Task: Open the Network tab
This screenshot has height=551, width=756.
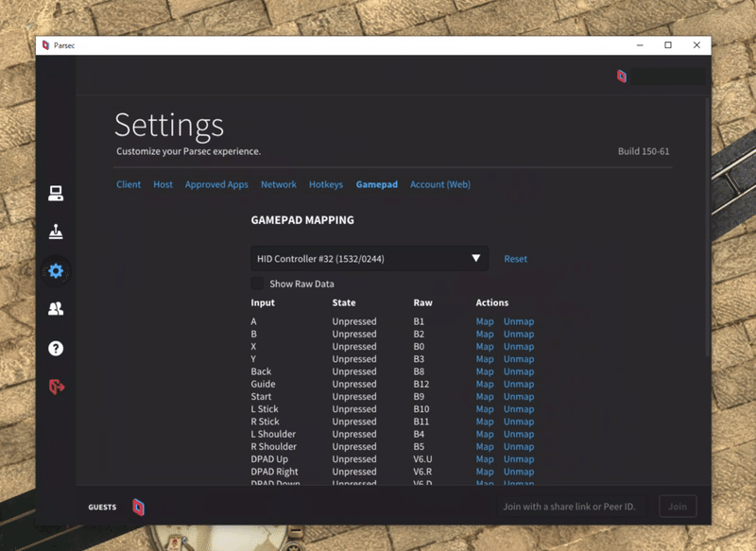Action: click(x=279, y=184)
